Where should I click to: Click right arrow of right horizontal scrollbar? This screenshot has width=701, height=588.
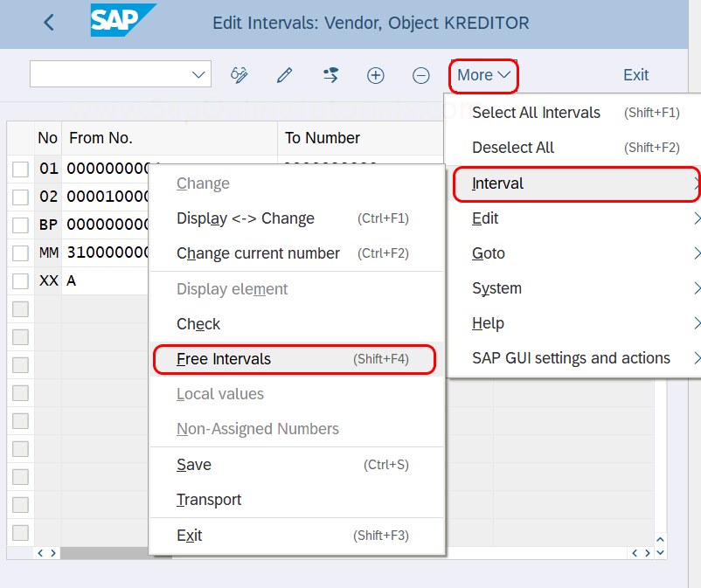point(648,553)
